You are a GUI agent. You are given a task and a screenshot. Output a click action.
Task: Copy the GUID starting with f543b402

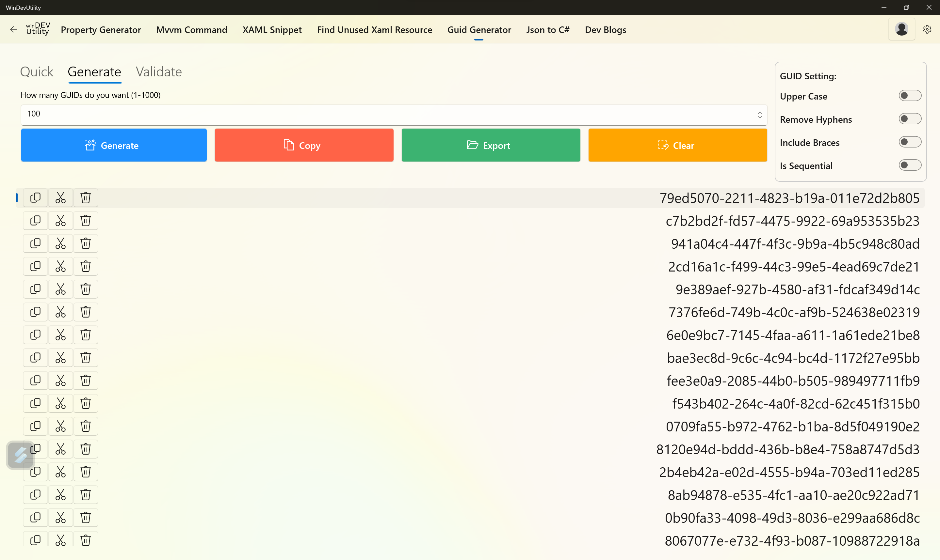point(36,403)
